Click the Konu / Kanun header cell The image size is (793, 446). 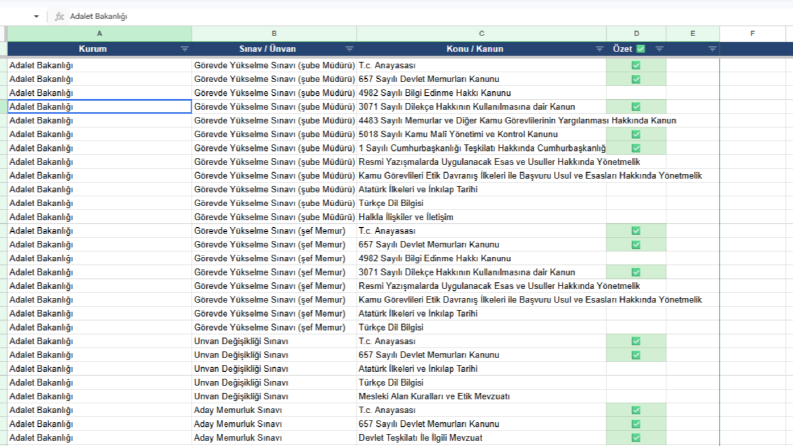click(481, 49)
